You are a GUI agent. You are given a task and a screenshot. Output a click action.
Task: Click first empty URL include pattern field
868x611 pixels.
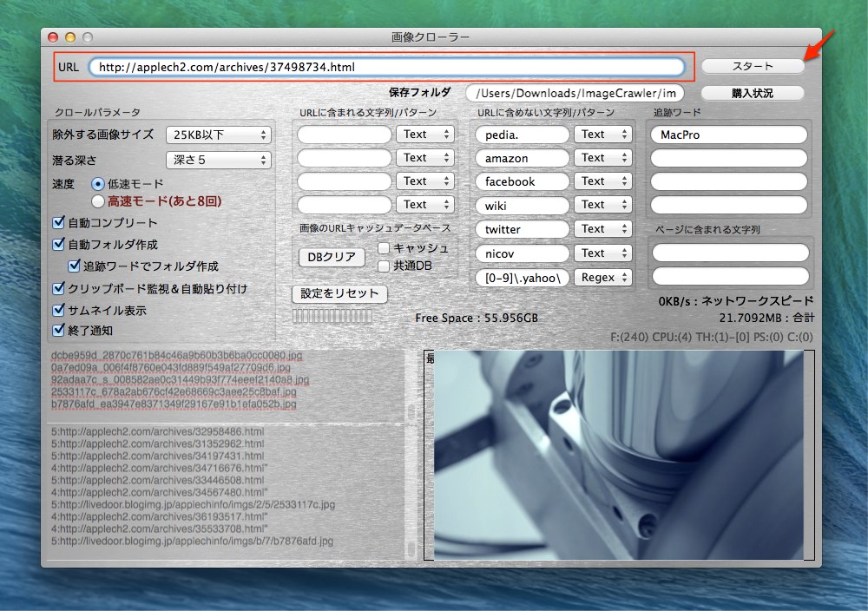(345, 135)
